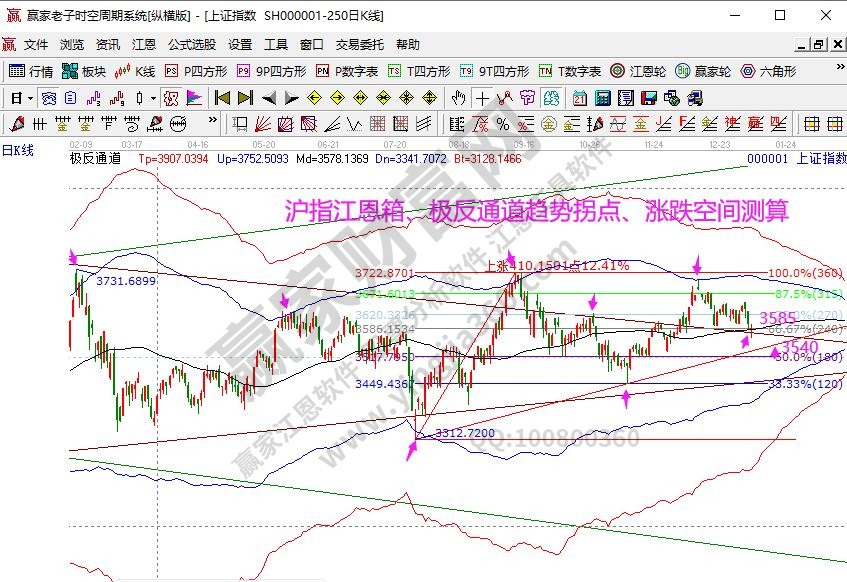Toggle the crosshair cursor button
The width and height of the screenshot is (847, 582).
coord(483,98)
